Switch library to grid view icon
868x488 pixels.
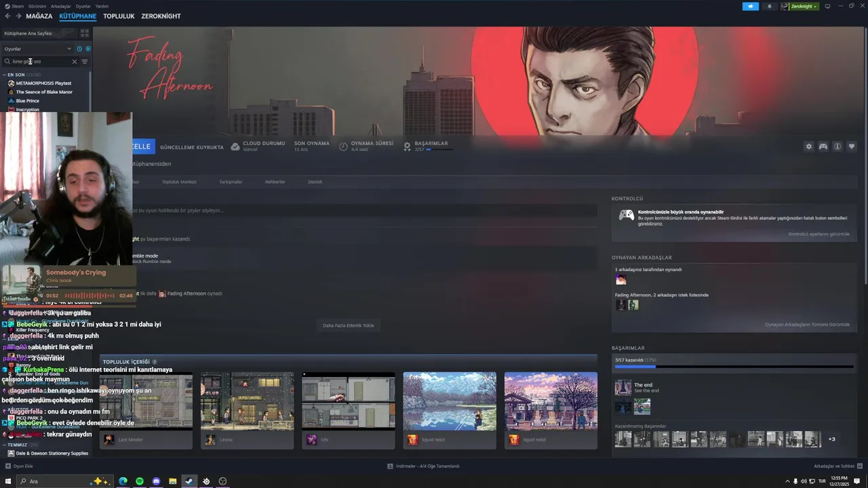[85, 33]
